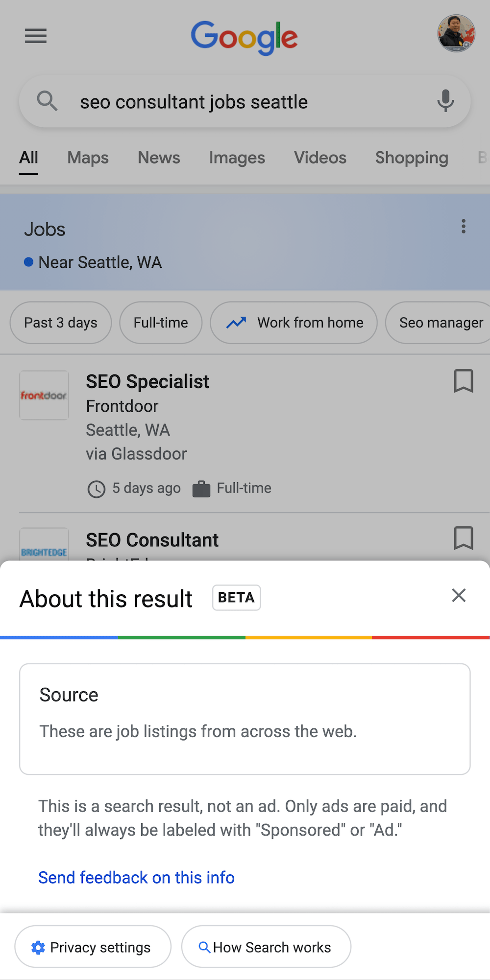Viewport: 490px width, 980px height.
Task: Filter jobs by Past 3 days
Action: click(x=61, y=323)
